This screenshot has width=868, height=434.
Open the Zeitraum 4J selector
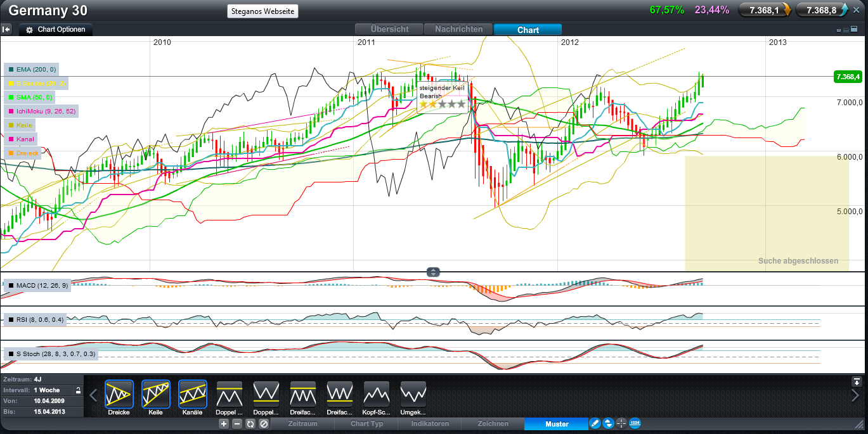42,380
